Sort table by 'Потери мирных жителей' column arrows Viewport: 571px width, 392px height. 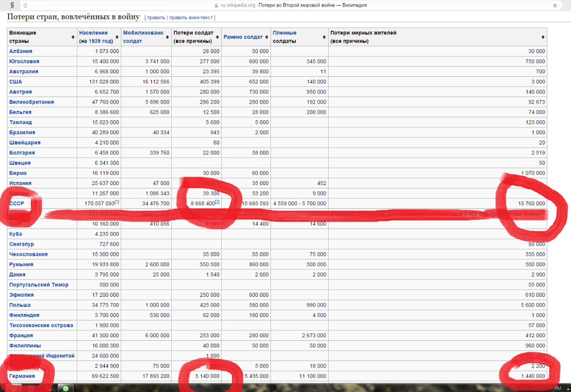pyautogui.click(x=543, y=37)
